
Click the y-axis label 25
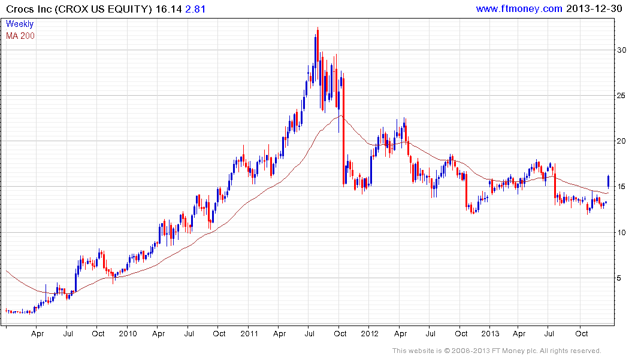[621, 96]
